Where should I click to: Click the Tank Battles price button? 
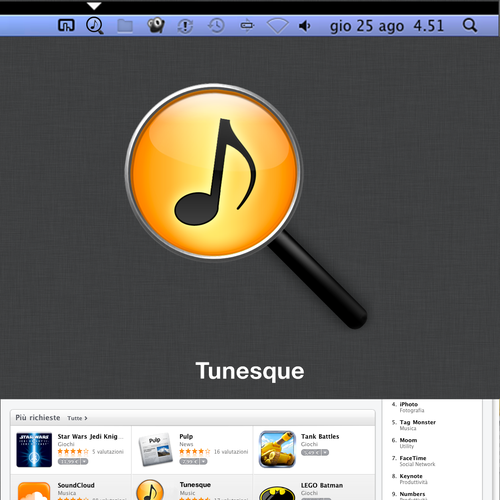tap(311, 452)
